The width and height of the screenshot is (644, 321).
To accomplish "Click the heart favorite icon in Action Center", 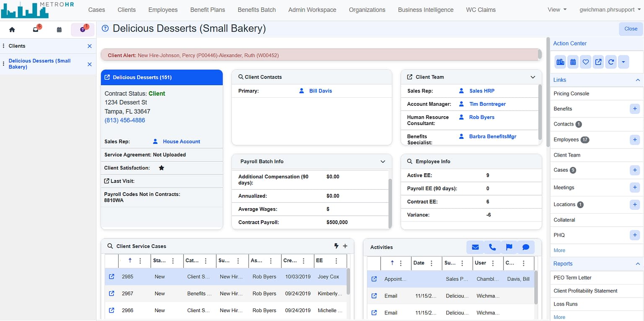I will [585, 62].
